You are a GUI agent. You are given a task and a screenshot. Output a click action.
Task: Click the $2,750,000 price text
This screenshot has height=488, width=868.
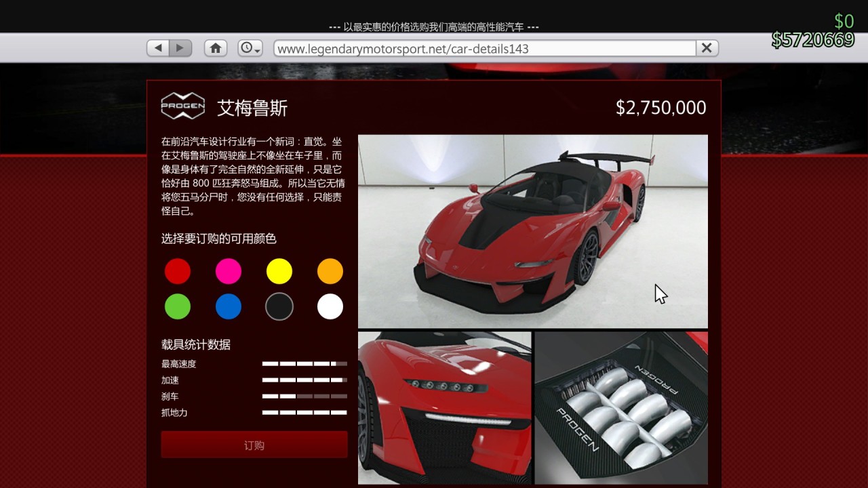(x=661, y=108)
